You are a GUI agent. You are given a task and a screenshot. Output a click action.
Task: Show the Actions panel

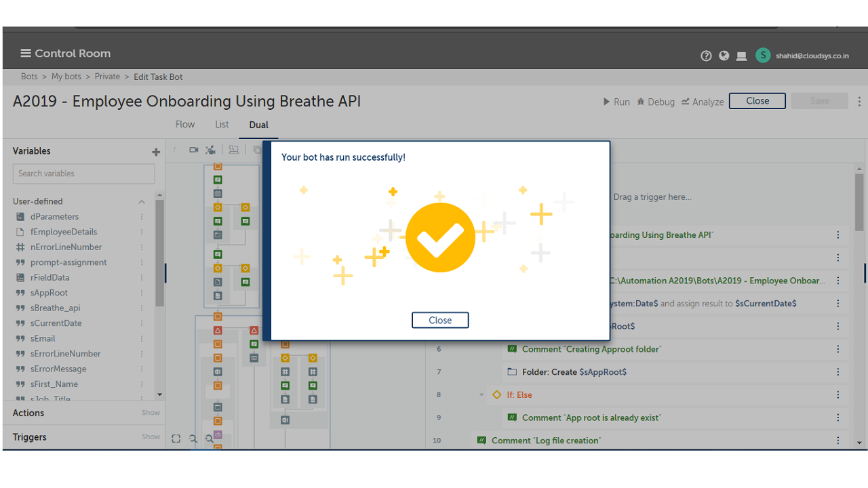pyautogui.click(x=151, y=413)
